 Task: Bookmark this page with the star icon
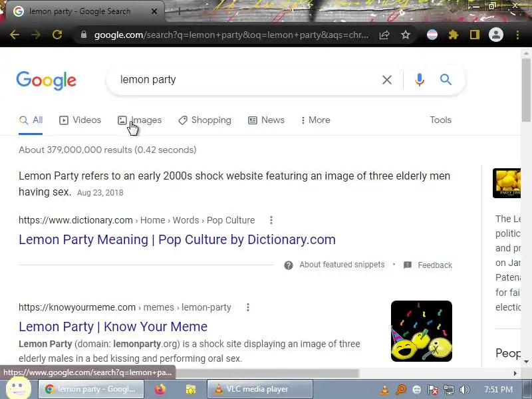pos(406,35)
